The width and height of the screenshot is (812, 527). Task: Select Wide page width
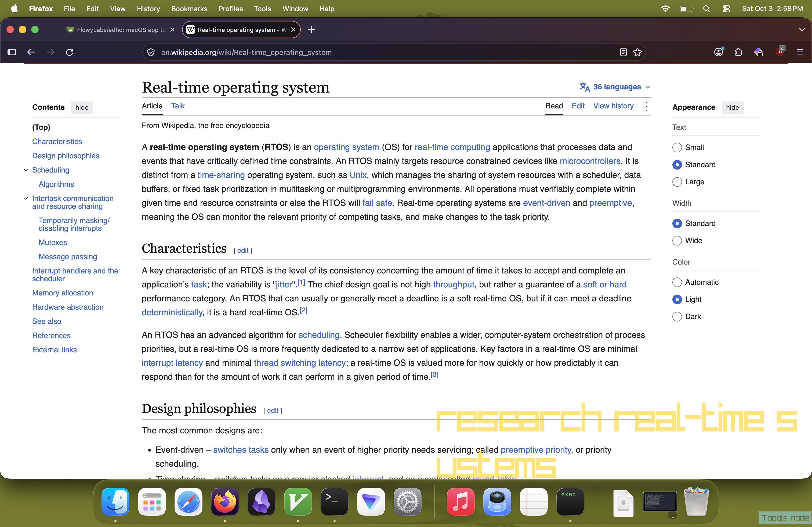[677, 241]
